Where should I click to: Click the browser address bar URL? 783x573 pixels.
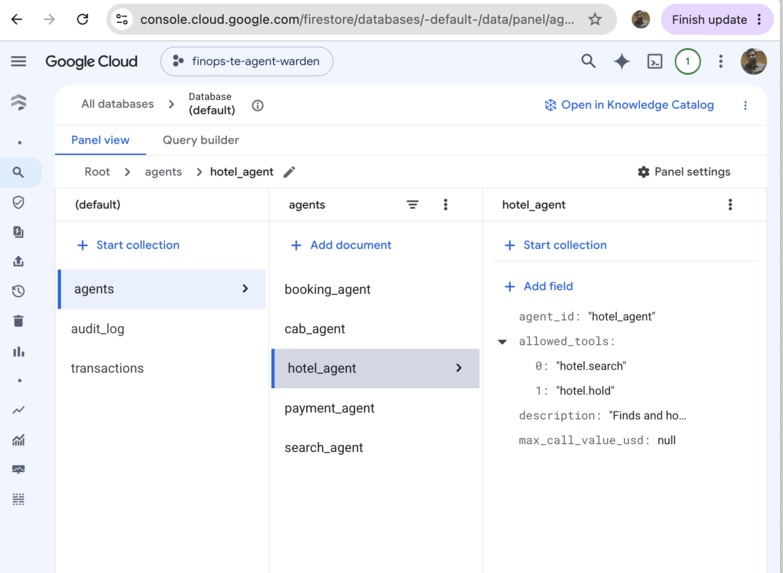click(357, 19)
